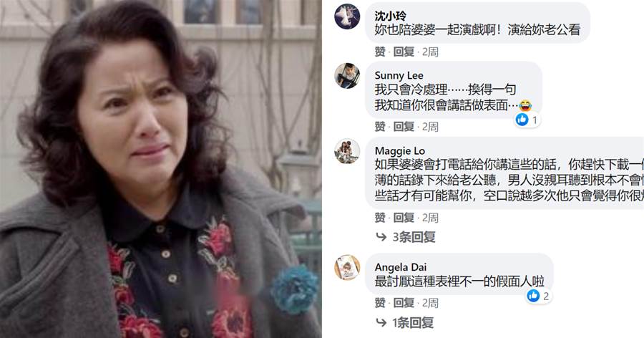
Task: Like Maggie Lo's comment with 赞
Action: point(380,218)
